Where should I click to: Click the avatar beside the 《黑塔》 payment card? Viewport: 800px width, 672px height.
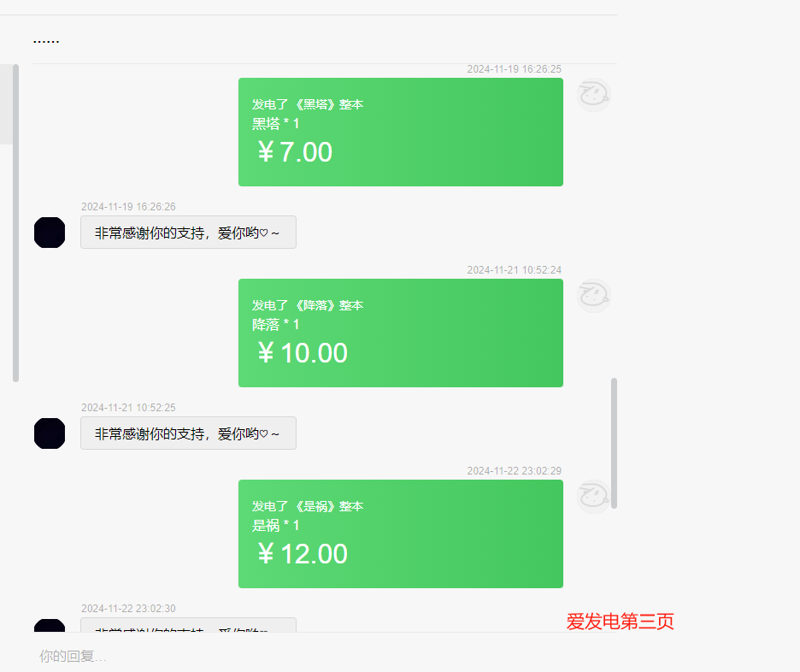click(593, 95)
